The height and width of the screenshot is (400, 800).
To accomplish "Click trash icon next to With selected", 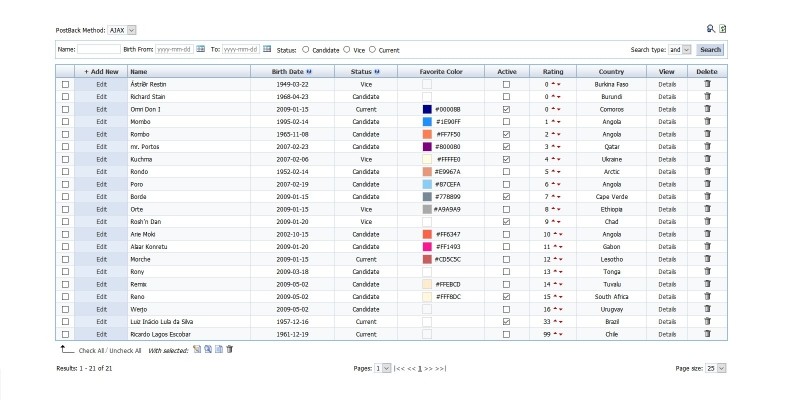I will click(230, 349).
